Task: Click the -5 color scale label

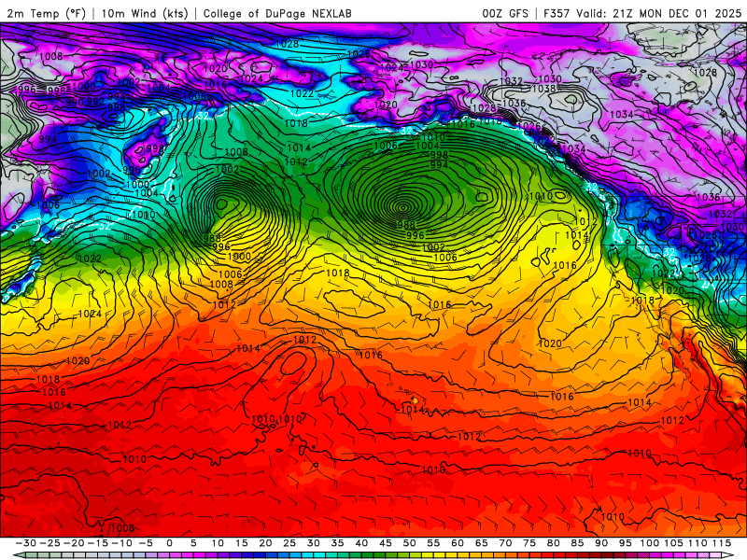Action: pyautogui.click(x=146, y=543)
